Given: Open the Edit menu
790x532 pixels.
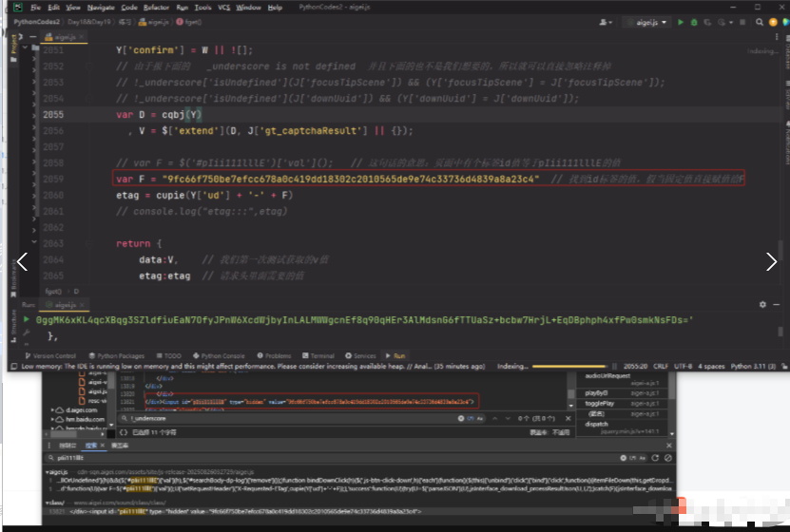Looking at the screenshot, I should click(53, 8).
